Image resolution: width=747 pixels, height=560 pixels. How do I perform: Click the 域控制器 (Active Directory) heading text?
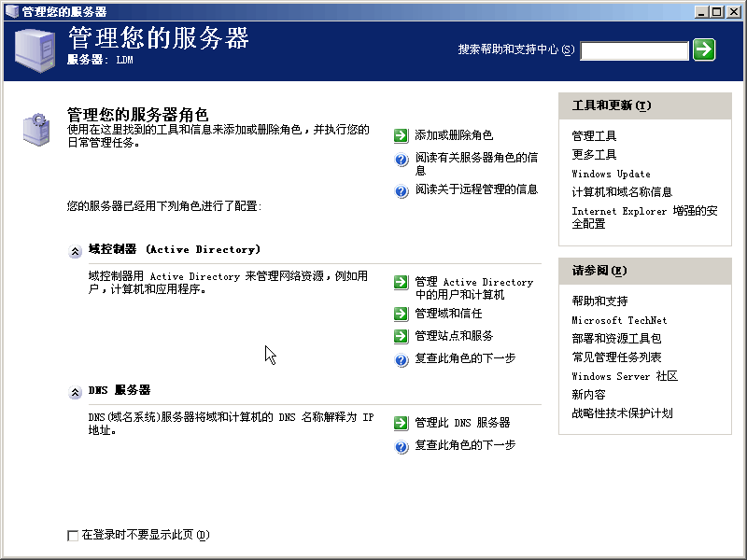coord(175,249)
